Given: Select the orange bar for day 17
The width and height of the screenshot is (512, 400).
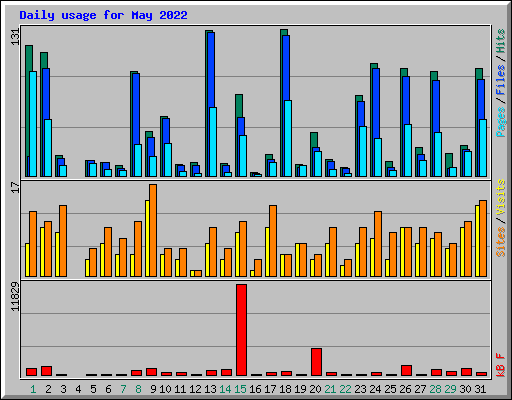Looking at the screenshot, I should coord(273,241).
